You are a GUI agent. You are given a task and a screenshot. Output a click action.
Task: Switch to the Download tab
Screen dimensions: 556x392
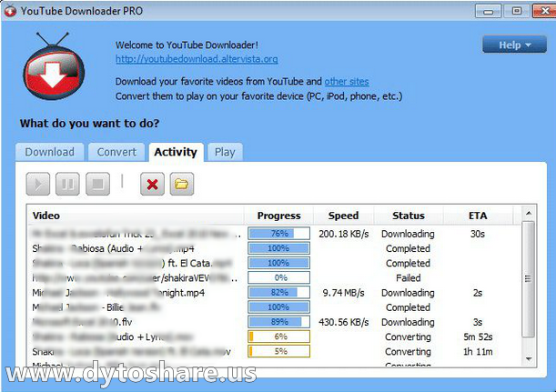(50, 152)
